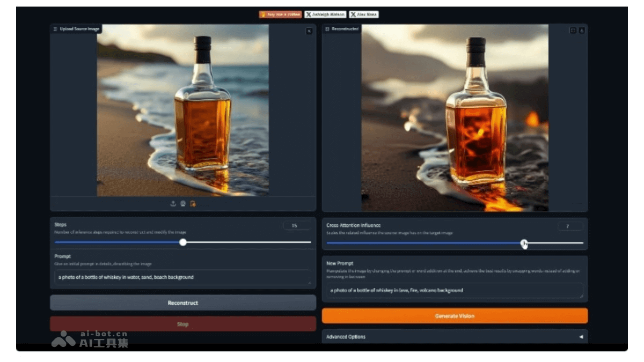Open the Buy me a coffee link

tap(280, 14)
